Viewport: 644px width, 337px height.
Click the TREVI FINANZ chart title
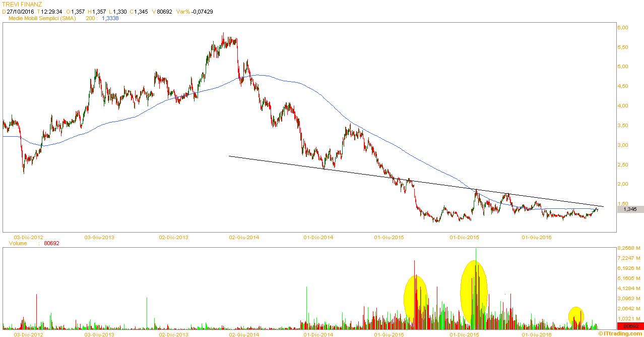point(22,4)
